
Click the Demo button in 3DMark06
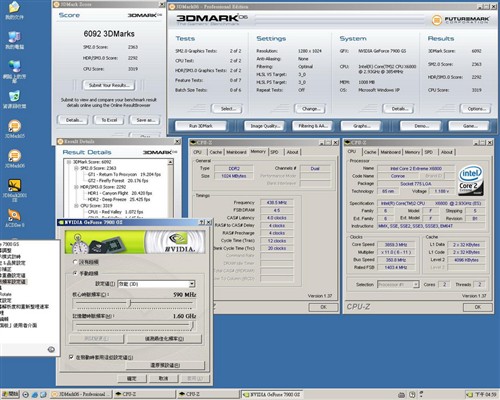(x=421, y=126)
